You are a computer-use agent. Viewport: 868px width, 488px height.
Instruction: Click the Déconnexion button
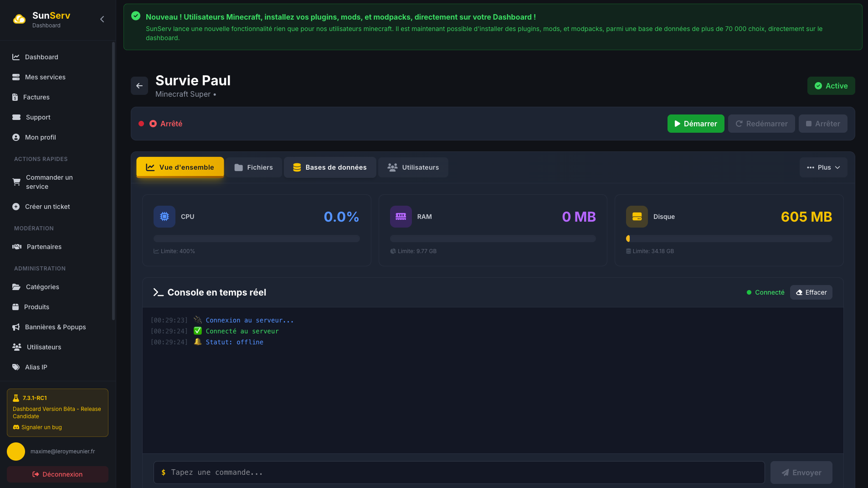click(x=57, y=474)
